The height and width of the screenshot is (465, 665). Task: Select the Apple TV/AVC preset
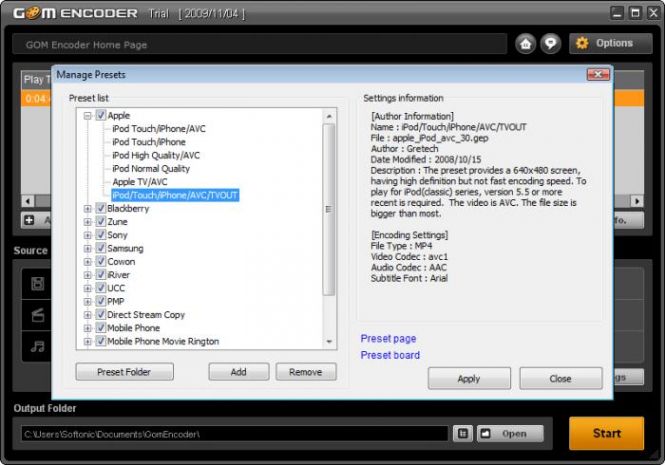tap(140, 182)
